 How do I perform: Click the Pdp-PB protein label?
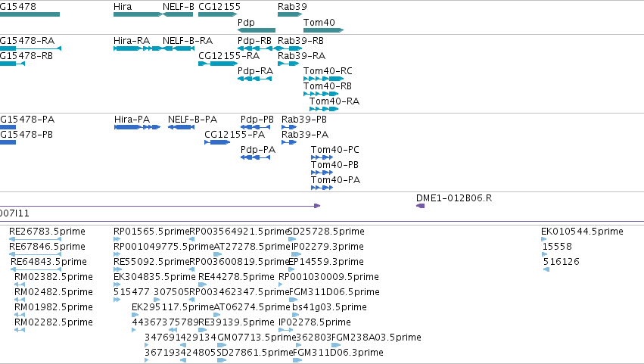click(257, 120)
